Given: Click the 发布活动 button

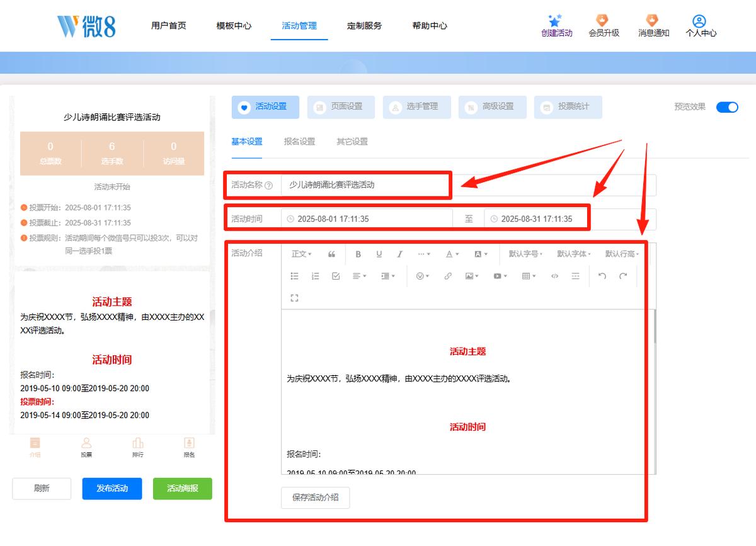Looking at the screenshot, I should coord(112,489).
